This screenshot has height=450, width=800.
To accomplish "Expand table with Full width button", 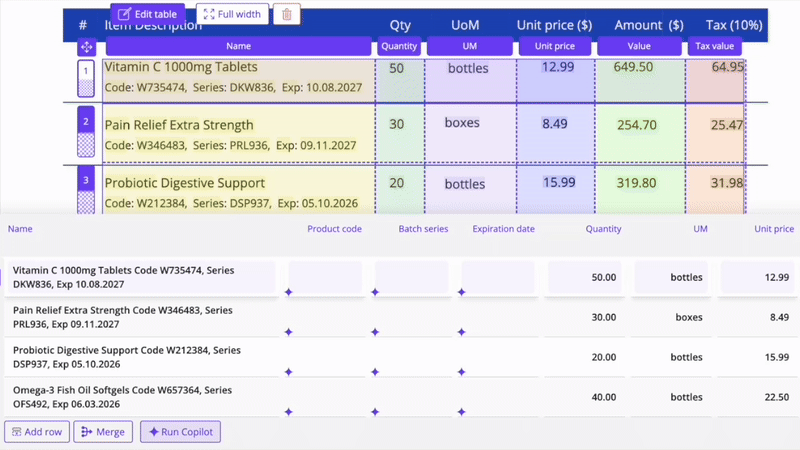I will click(232, 14).
